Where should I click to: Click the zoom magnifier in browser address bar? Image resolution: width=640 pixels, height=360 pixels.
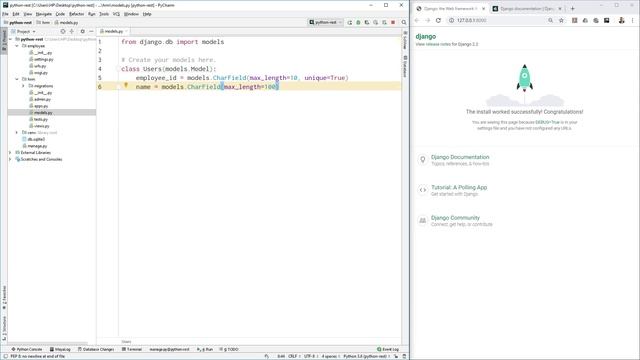(551, 20)
